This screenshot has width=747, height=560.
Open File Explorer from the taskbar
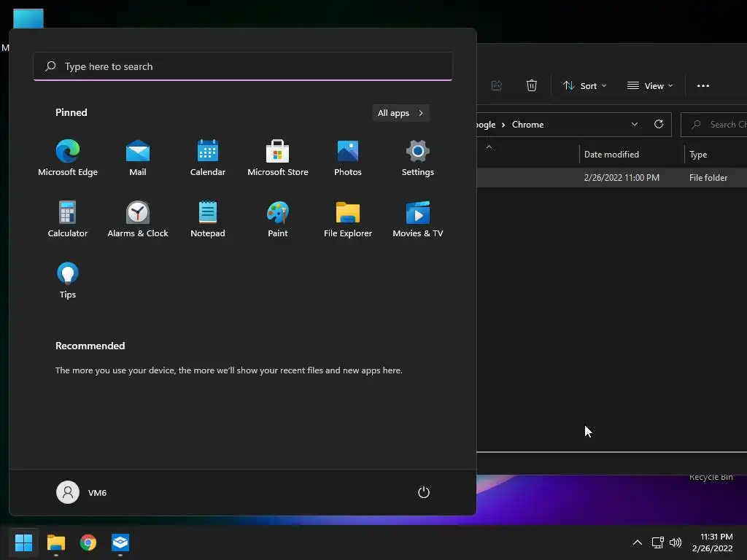(55, 542)
